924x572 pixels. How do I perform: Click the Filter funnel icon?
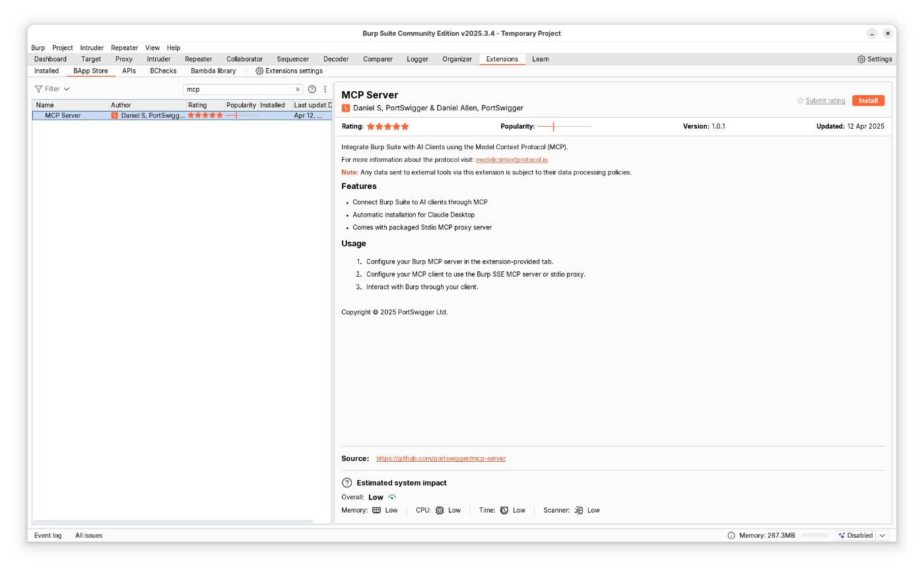[x=38, y=89]
